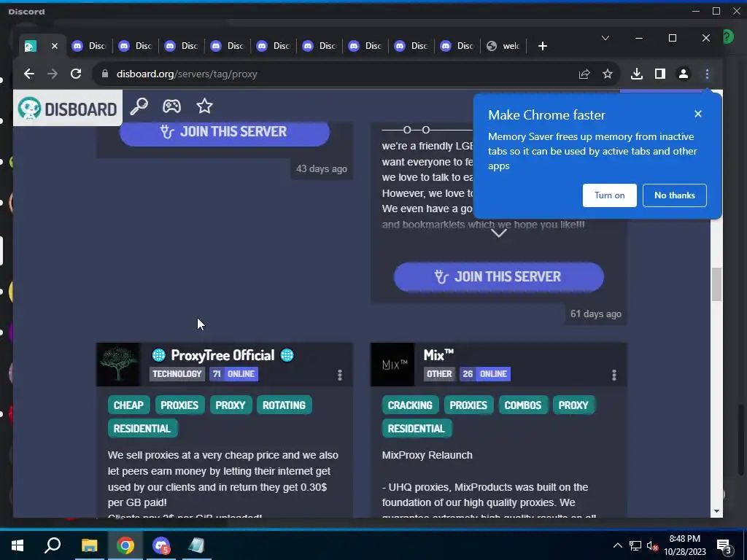Select the CRACKING tag on Mix card

[x=410, y=405]
